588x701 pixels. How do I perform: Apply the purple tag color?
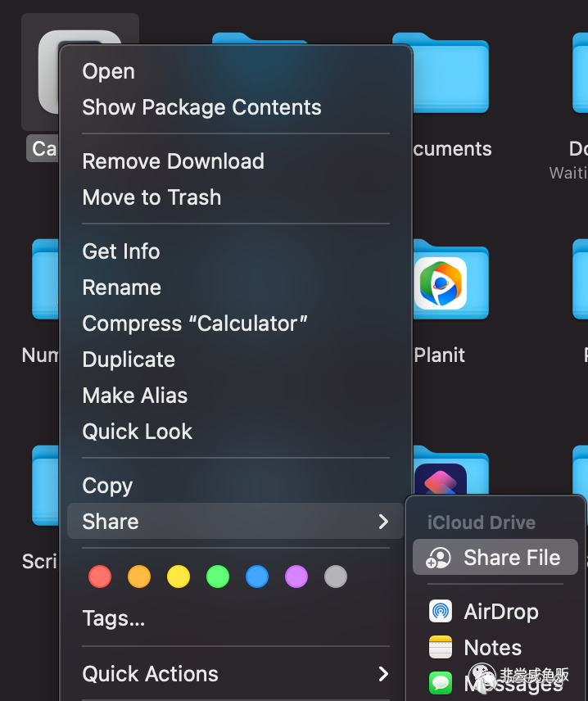296,577
